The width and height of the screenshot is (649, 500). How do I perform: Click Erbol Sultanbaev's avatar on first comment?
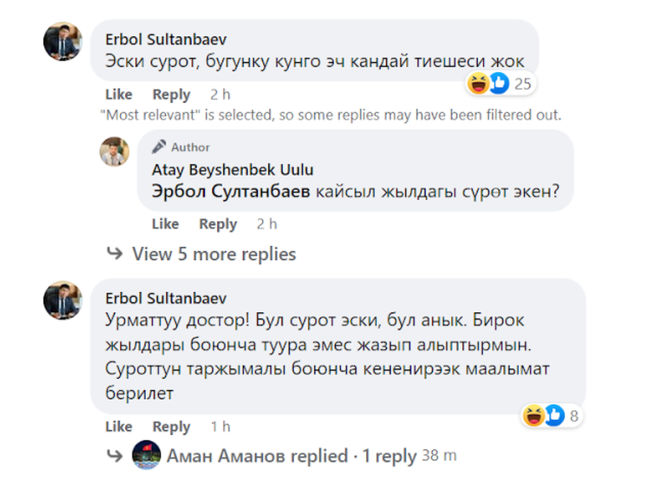pos(62,42)
